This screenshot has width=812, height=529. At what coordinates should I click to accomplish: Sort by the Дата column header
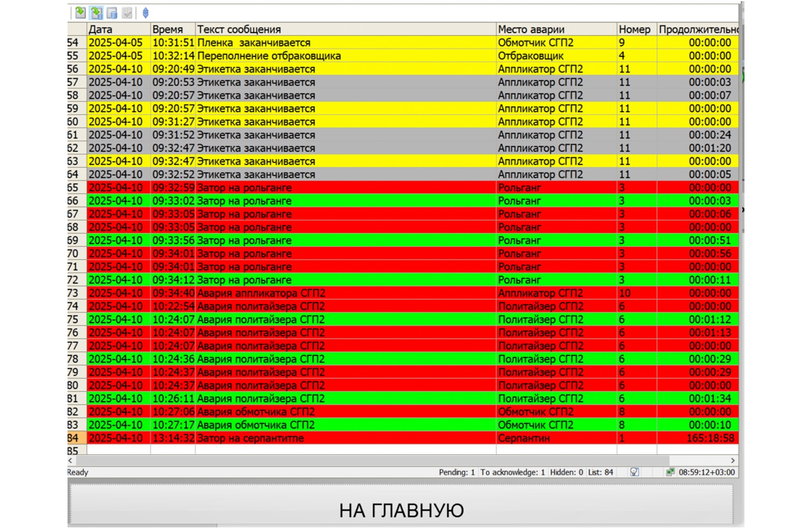tap(119, 30)
